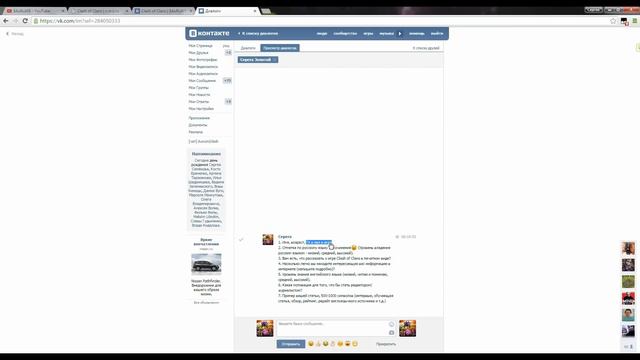Send the message with Отправить button
Viewport: 640px width, 360px height.
(291, 344)
